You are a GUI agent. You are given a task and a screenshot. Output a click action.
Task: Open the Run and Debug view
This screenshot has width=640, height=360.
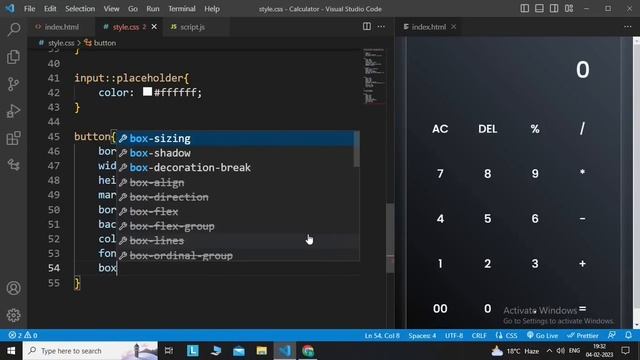tap(13, 111)
